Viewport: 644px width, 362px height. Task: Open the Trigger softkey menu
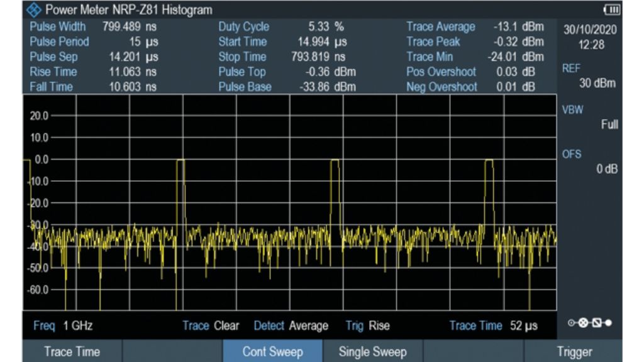coord(574,352)
